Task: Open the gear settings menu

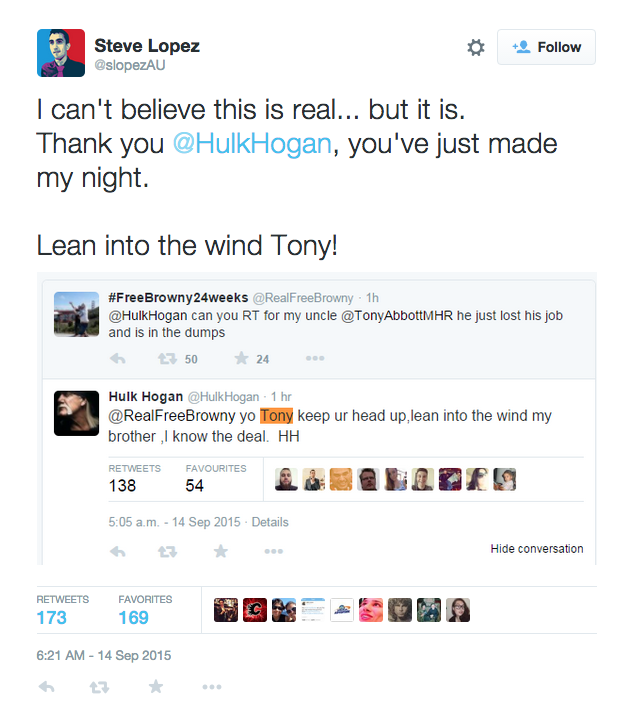Action: click(476, 47)
